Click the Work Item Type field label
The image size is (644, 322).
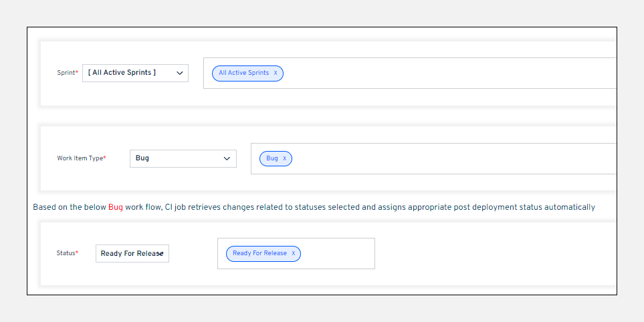point(80,158)
